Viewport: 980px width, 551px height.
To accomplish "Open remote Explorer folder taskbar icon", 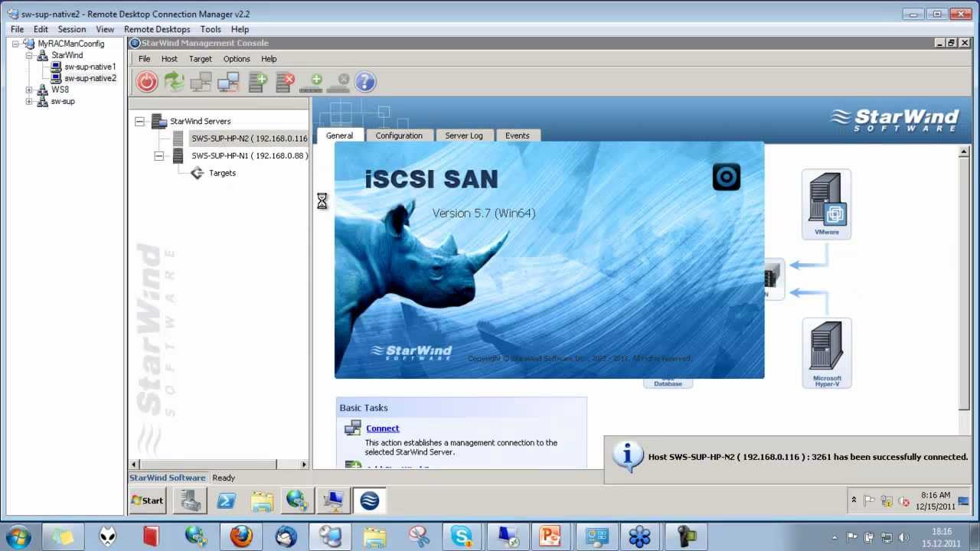I will 262,500.
